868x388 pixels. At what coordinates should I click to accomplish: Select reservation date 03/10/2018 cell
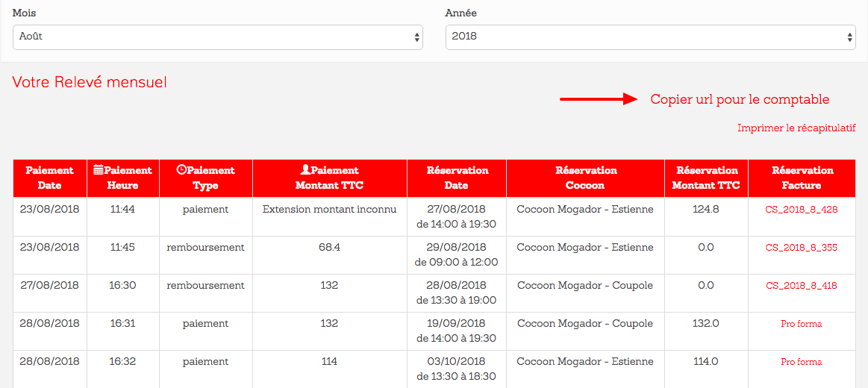(457, 369)
